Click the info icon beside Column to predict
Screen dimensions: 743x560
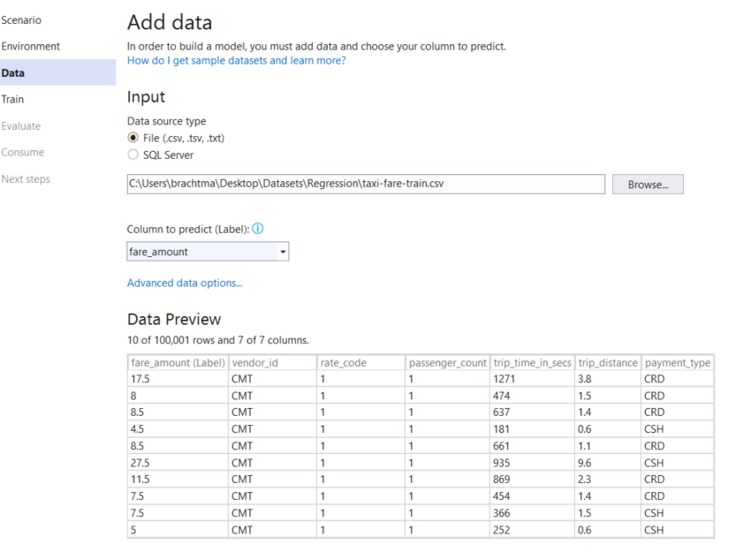(x=257, y=228)
